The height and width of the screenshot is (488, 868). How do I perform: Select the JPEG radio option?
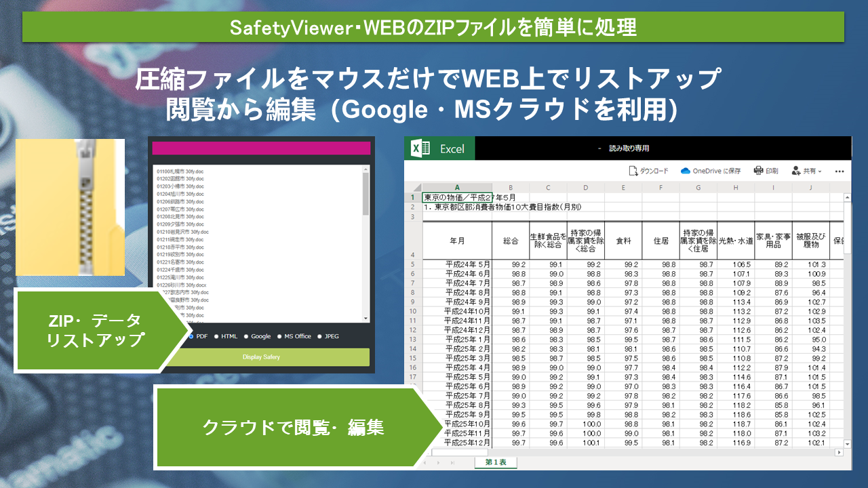coord(320,336)
